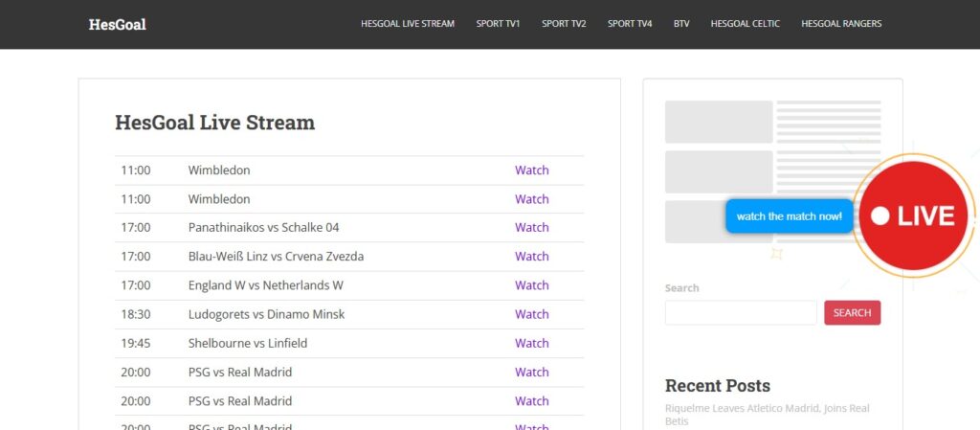Watch the first 11:00 Wimbledon stream
This screenshot has height=430, width=980.
[x=532, y=170]
